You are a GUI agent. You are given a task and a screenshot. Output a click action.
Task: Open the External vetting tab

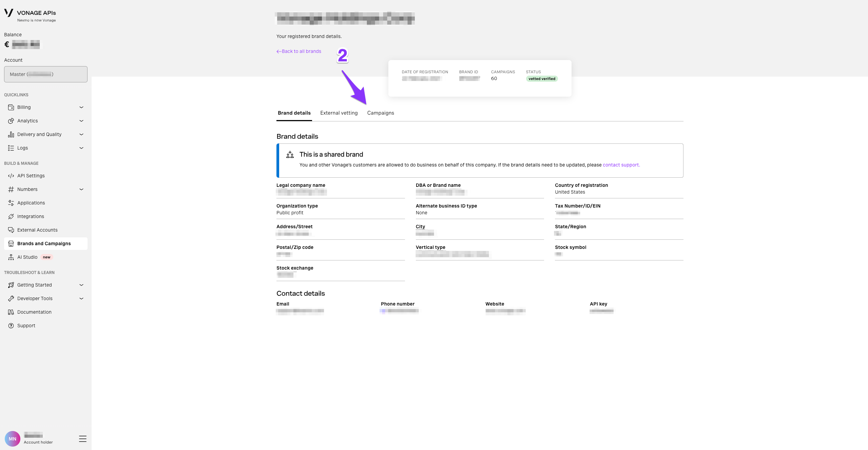[x=339, y=113]
